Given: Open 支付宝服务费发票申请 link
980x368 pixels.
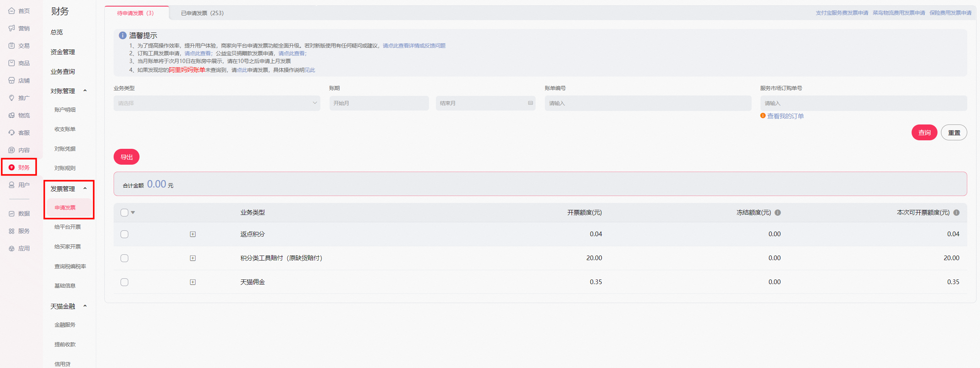Looking at the screenshot, I should point(842,13).
